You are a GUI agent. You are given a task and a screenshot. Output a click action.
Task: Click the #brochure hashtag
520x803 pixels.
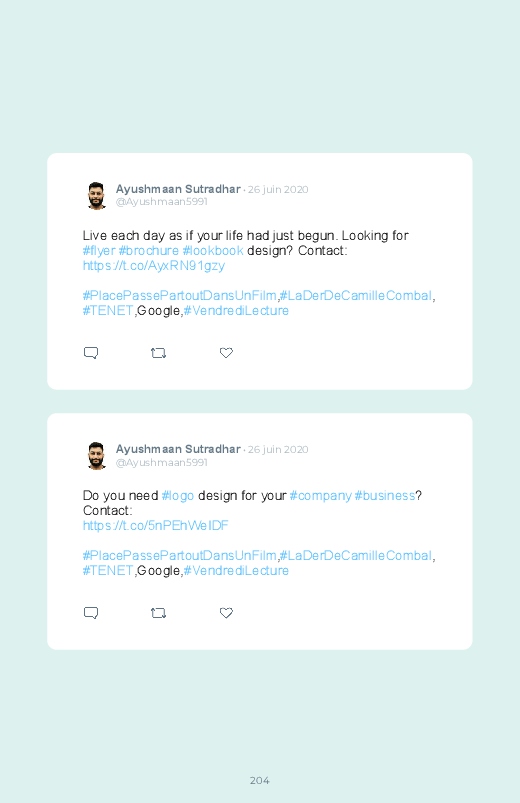coord(149,251)
